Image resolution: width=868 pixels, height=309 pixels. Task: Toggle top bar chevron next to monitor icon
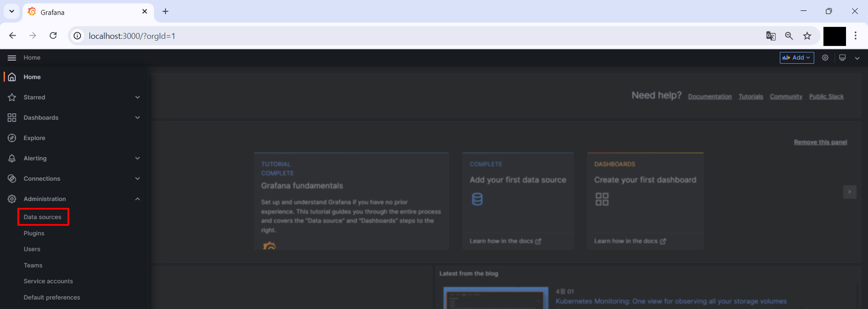tap(857, 58)
